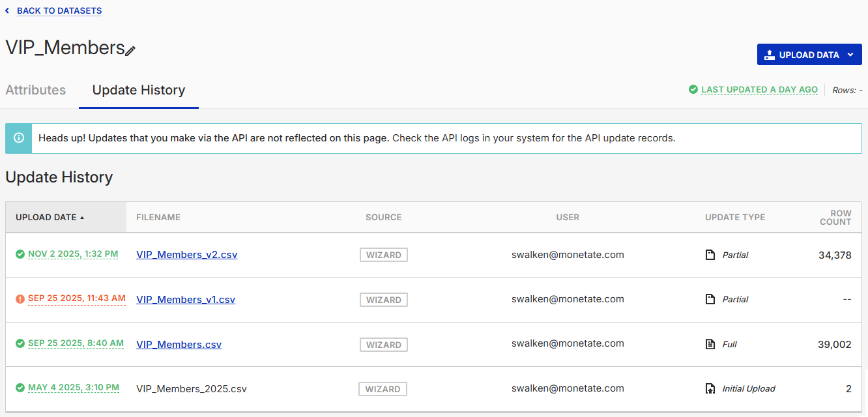868x417 pixels.
Task: Click the green success icon for Nov 2 upload
Action: point(20,254)
